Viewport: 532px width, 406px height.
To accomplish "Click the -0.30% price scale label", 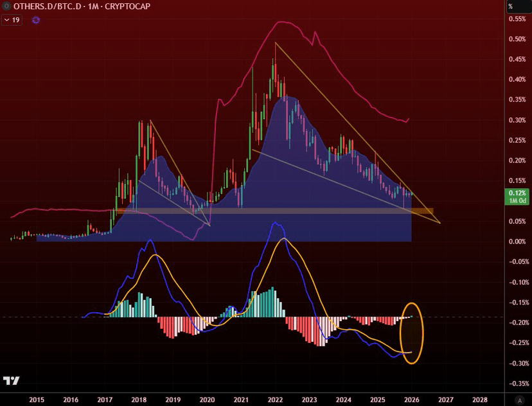I will tap(519, 363).
